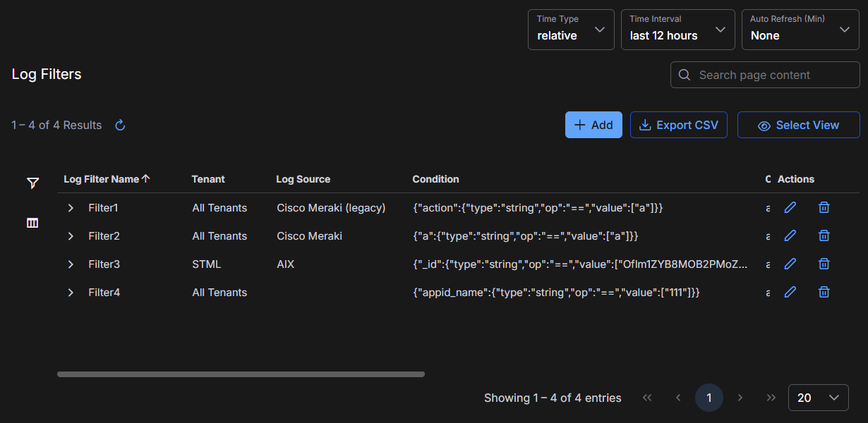Open the column chooser icon
868x423 pixels.
click(32, 223)
